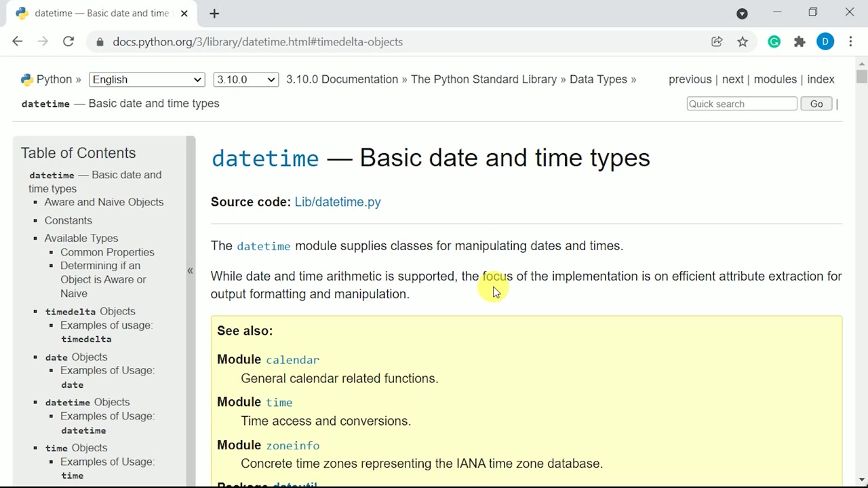The width and height of the screenshot is (868, 488).
Task: Click the Quick search input field
Action: tap(741, 104)
